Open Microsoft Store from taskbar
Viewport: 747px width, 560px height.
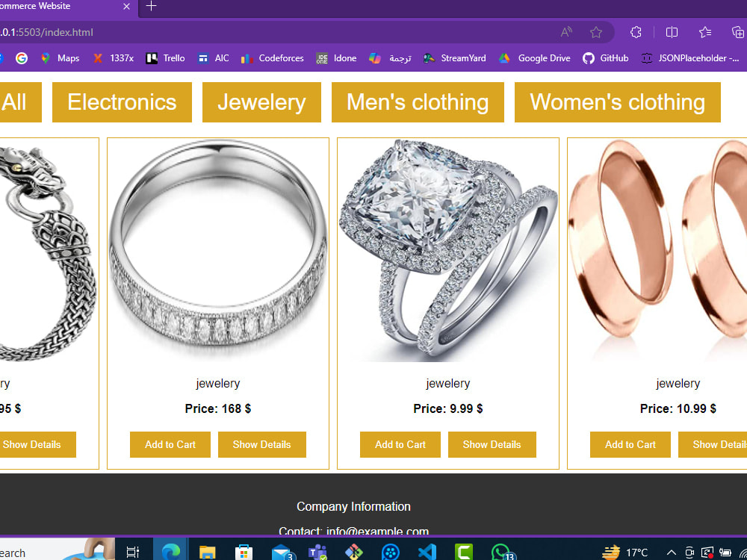pos(244,552)
